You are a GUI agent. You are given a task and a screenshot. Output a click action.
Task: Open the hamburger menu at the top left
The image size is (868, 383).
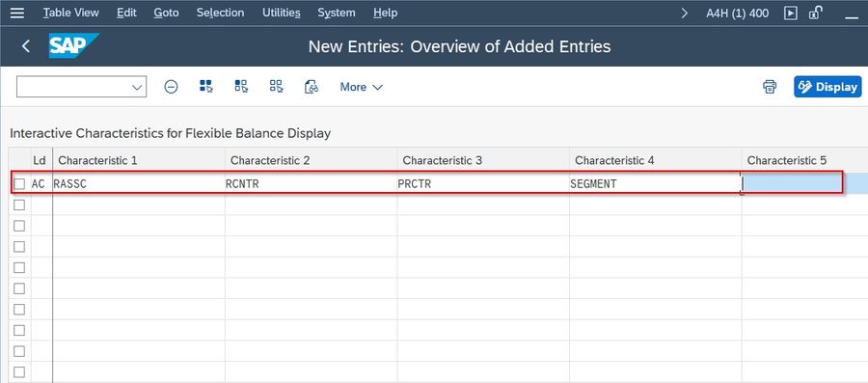coord(17,13)
